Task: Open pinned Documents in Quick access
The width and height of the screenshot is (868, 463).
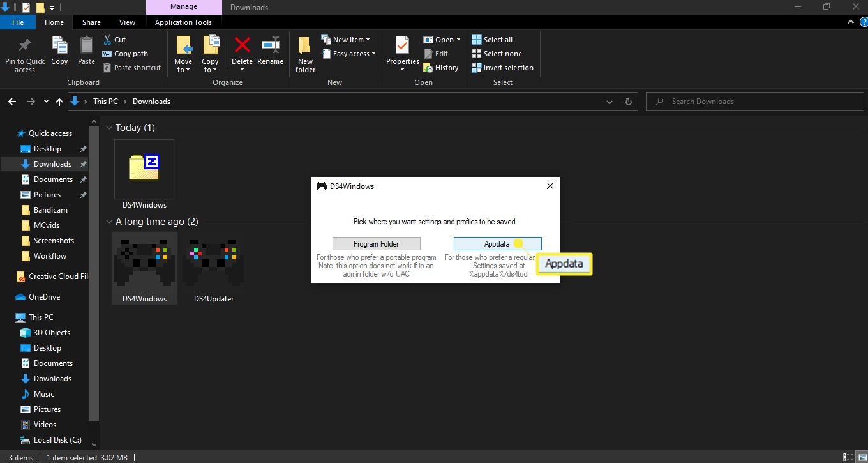Action: tap(53, 179)
